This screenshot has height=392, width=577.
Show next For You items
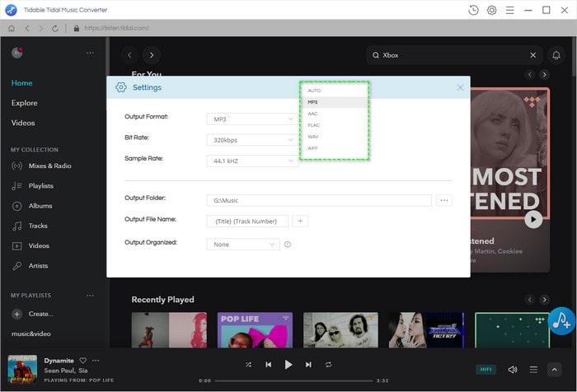[x=544, y=75]
